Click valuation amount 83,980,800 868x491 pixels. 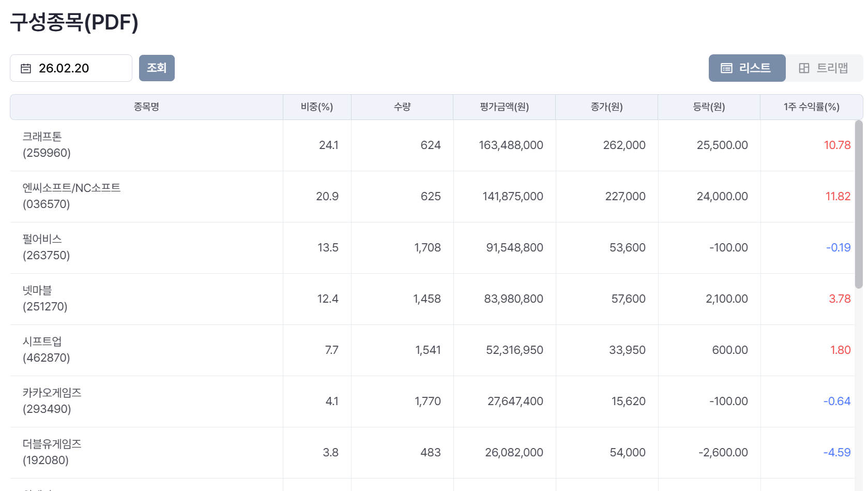[513, 299]
